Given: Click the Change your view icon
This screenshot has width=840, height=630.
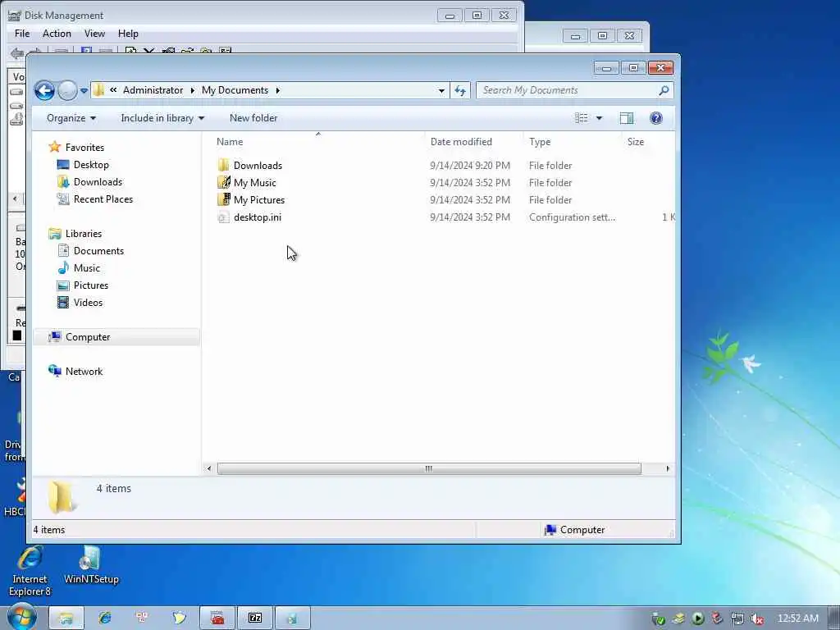Looking at the screenshot, I should [582, 118].
